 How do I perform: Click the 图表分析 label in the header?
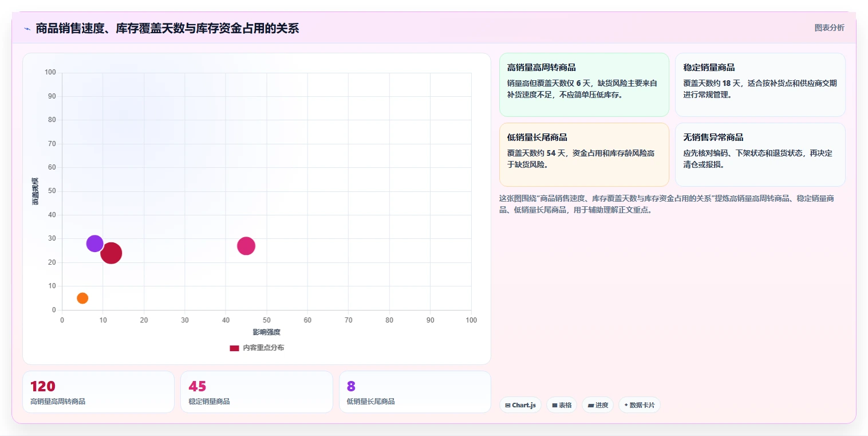829,28
